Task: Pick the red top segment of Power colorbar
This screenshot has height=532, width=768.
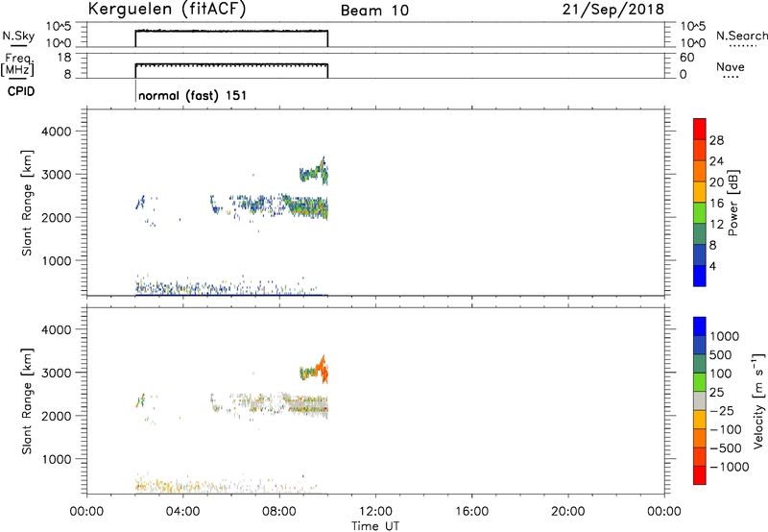Action: [x=700, y=129]
